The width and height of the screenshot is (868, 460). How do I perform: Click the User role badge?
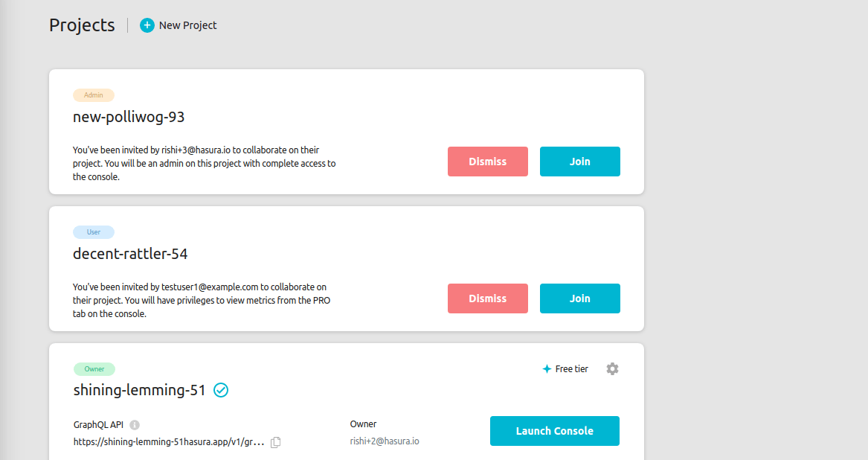point(94,232)
